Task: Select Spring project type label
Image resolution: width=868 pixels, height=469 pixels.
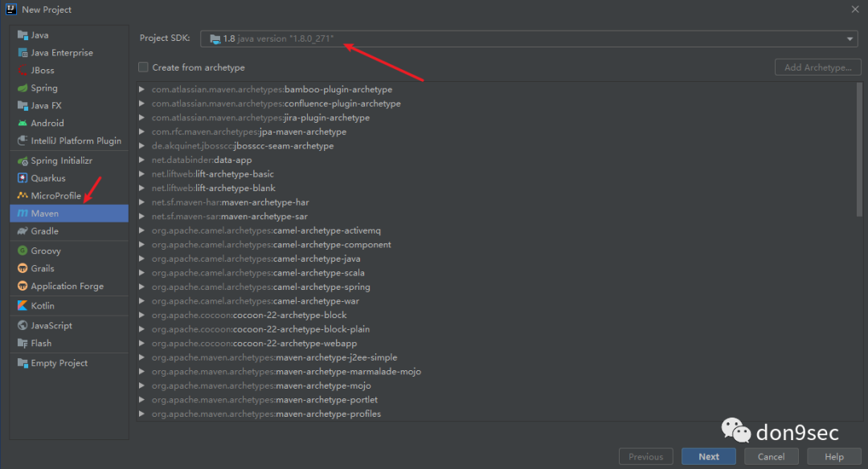Action: tap(44, 88)
